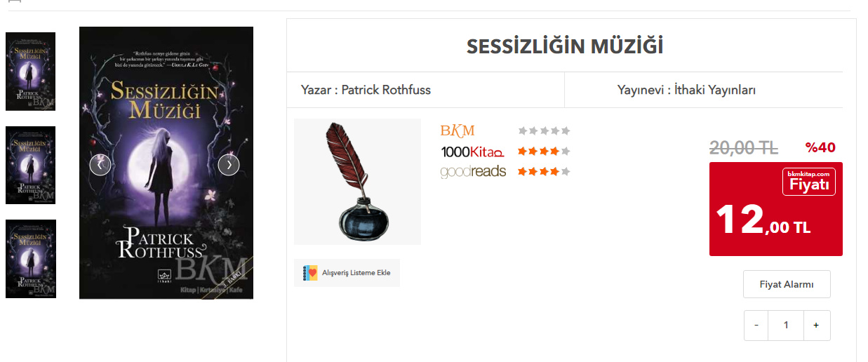The width and height of the screenshot is (868, 362).
Task: Select the third cover thumbnail
Action: coord(30,259)
